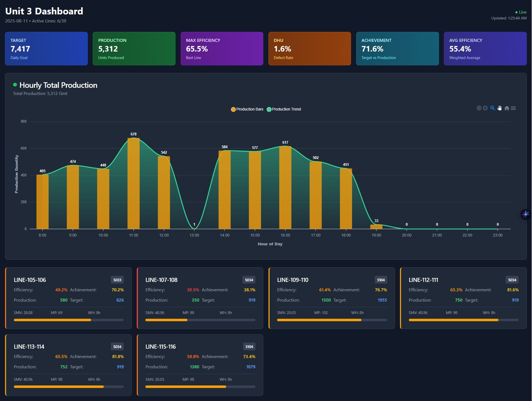Click the floating sparkle assistant icon
This screenshot has width=532, height=401.
coord(525,214)
